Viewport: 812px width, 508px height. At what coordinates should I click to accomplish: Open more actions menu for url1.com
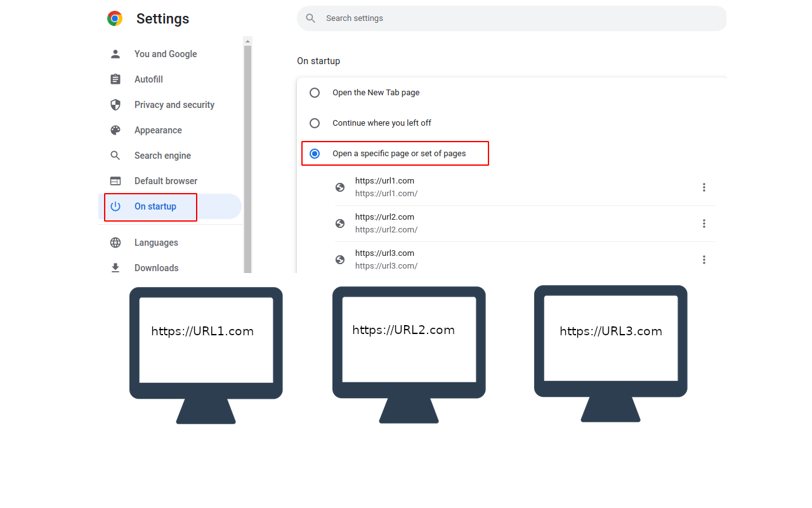(x=704, y=187)
